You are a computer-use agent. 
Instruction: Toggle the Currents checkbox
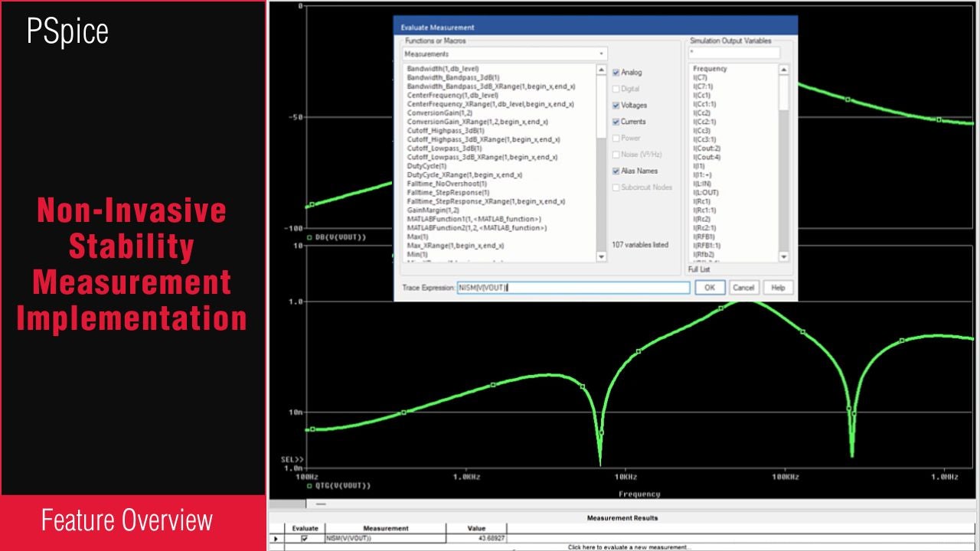point(616,122)
